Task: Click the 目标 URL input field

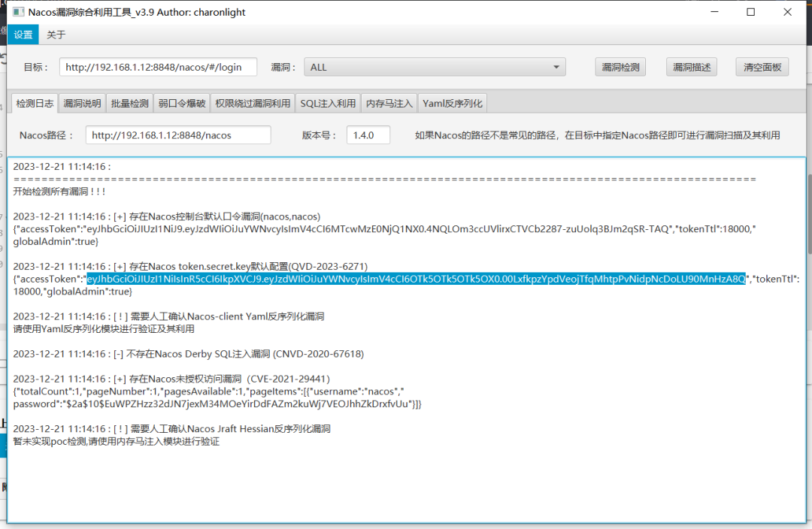Action: click(x=158, y=68)
